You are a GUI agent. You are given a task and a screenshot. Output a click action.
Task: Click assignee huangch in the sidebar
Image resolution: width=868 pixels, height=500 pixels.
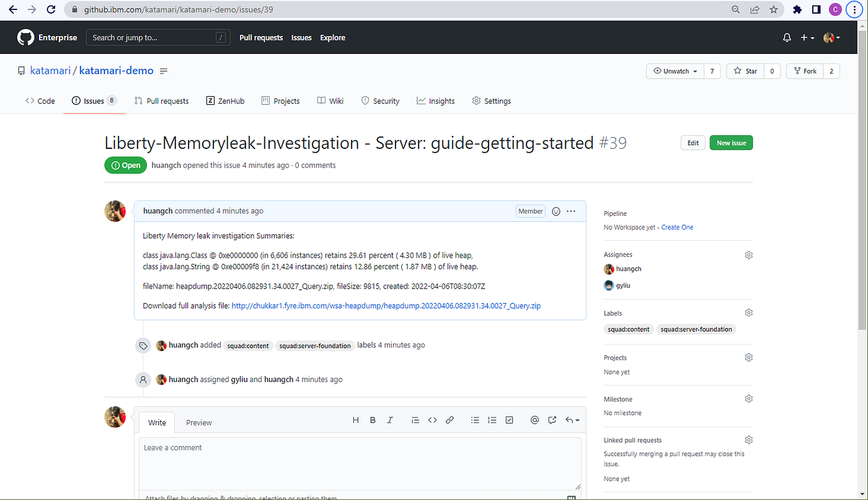(629, 269)
